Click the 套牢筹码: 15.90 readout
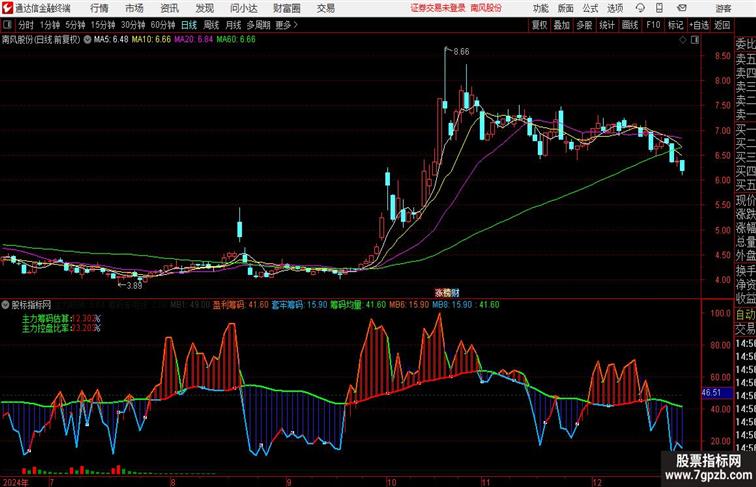 tap(299, 305)
